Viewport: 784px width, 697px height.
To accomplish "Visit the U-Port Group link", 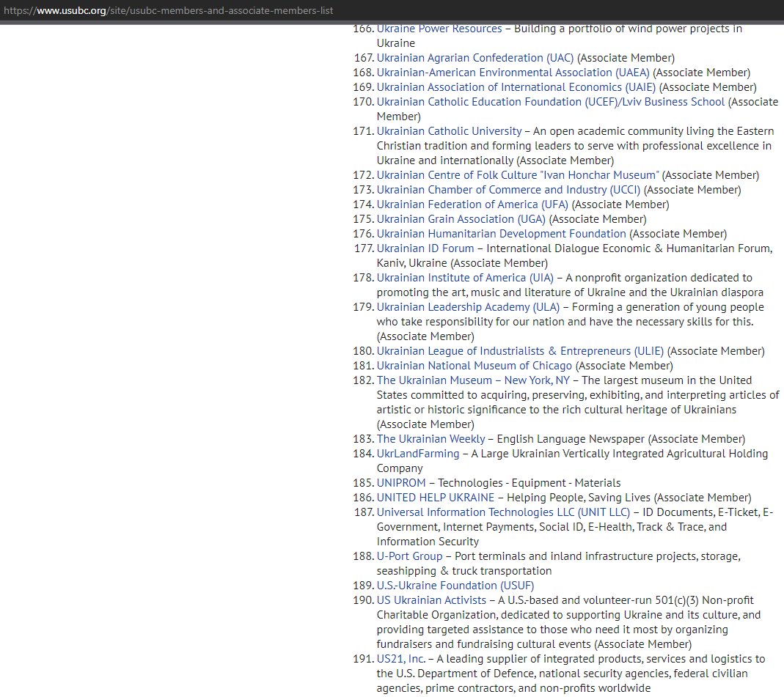I will pos(409,556).
